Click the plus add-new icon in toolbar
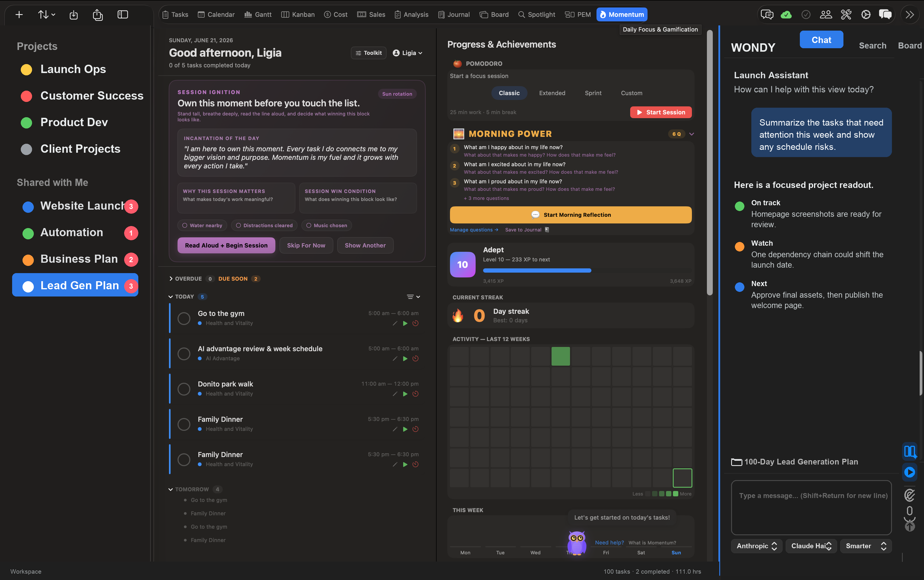Viewport: 924px width, 580px height. click(x=19, y=14)
